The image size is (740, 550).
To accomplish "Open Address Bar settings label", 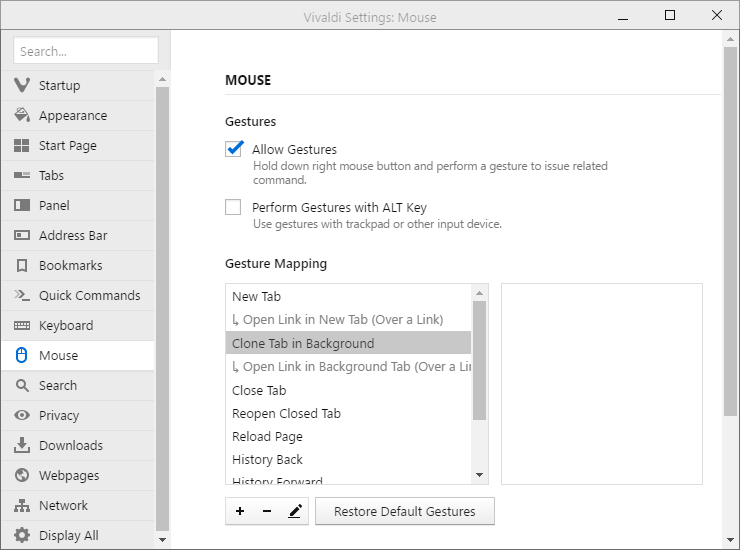I will (73, 235).
